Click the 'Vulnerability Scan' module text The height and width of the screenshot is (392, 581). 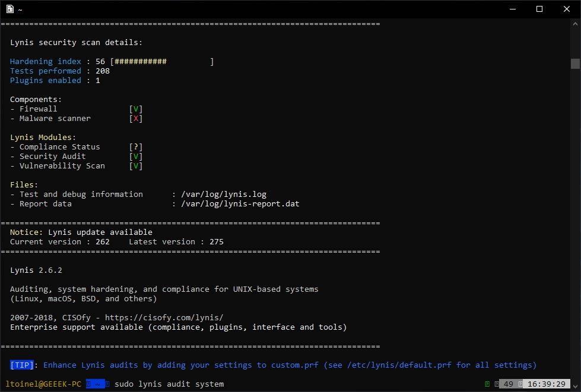pyautogui.click(x=62, y=166)
